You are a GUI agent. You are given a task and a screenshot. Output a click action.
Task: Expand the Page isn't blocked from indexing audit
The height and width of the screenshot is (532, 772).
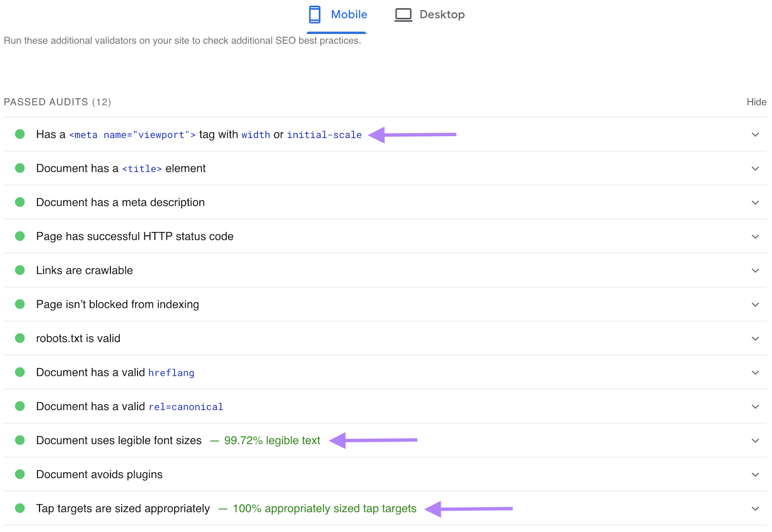click(x=755, y=304)
